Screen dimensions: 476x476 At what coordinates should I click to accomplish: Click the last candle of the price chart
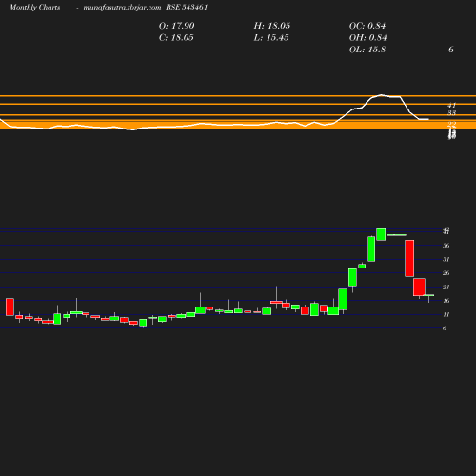(x=429, y=296)
